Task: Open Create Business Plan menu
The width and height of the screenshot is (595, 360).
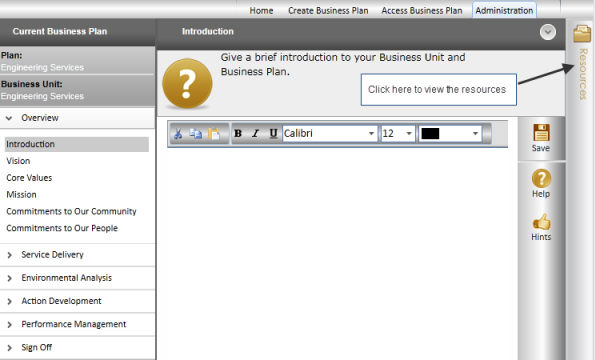Action: coord(328,11)
